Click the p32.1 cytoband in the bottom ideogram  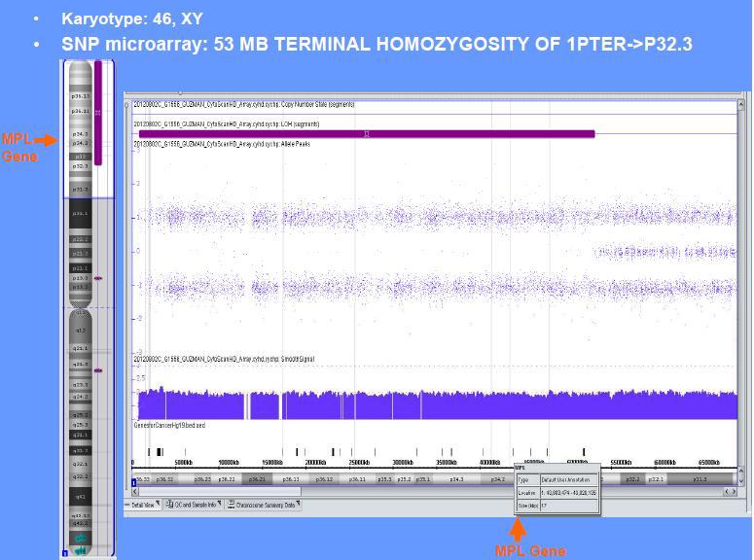click(x=656, y=479)
